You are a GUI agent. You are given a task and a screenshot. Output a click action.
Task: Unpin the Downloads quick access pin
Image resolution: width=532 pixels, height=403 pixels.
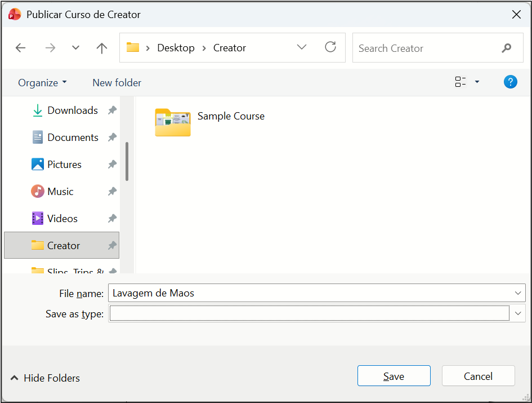click(112, 110)
